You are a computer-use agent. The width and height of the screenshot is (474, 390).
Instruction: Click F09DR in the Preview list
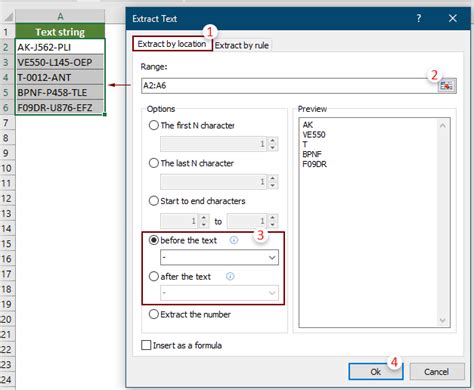point(314,164)
